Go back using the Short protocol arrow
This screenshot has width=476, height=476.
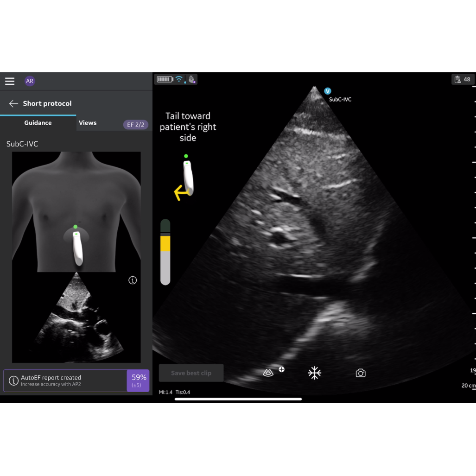[x=13, y=103]
